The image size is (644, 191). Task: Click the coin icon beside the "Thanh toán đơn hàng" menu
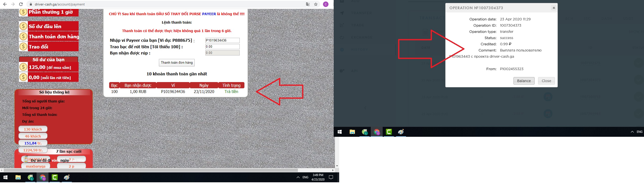tap(23, 36)
